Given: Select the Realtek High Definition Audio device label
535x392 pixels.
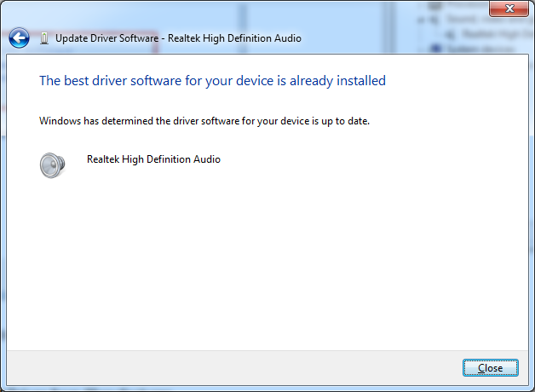Looking at the screenshot, I should click(x=153, y=159).
